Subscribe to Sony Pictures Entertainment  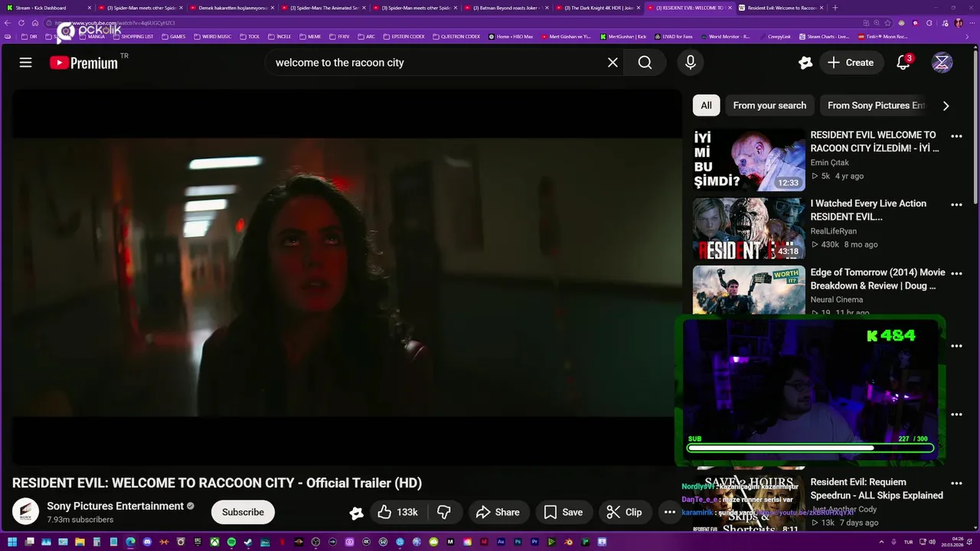[243, 512]
